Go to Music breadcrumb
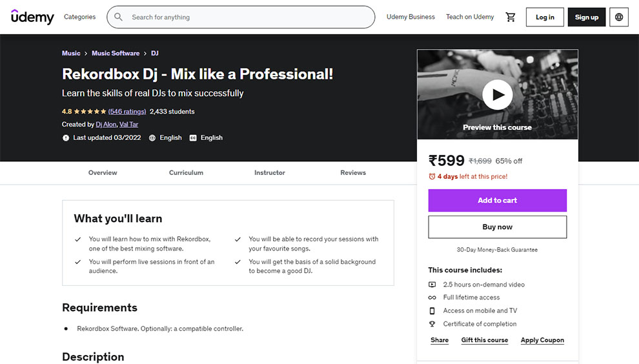Screen dimensions: 639x364 tap(71, 54)
